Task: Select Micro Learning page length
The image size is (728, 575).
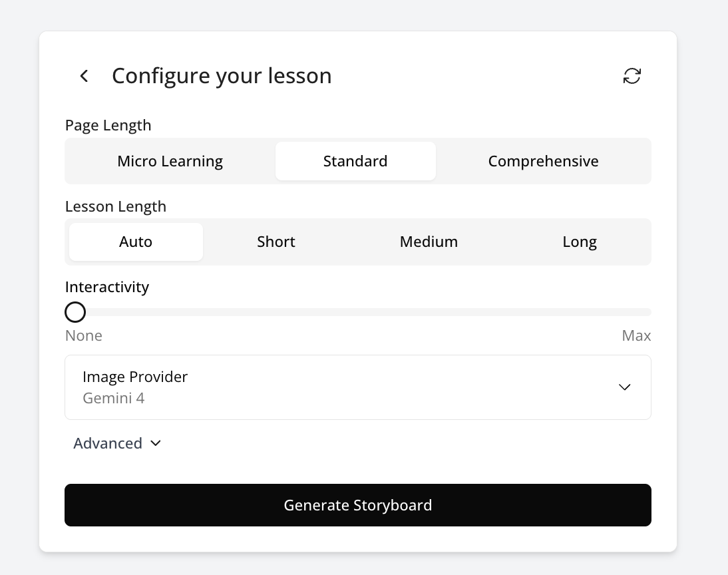Action: tap(170, 161)
